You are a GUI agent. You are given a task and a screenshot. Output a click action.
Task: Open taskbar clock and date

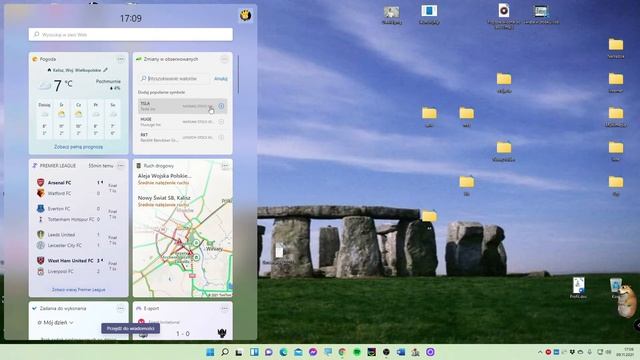click(x=624, y=352)
